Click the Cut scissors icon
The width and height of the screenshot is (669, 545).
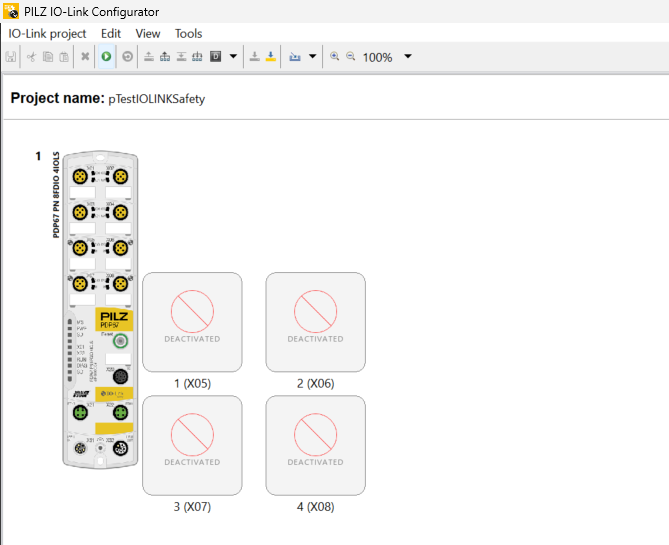pyautogui.click(x=32, y=56)
